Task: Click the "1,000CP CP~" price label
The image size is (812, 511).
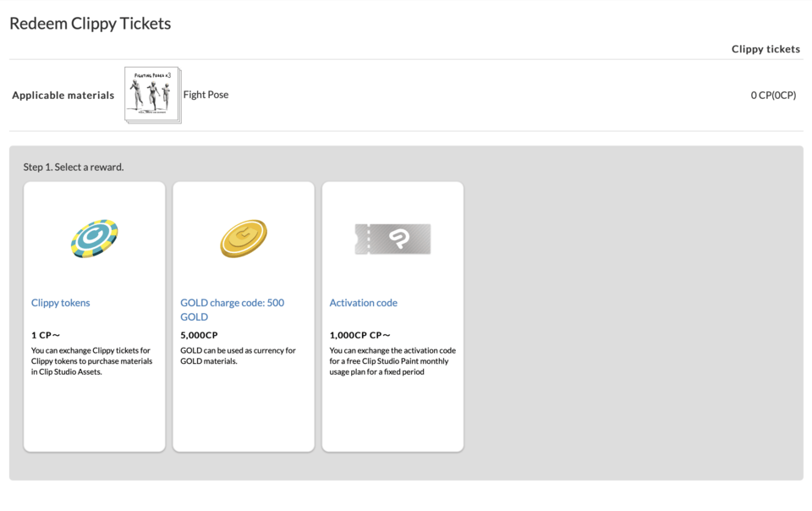Action: pos(359,335)
